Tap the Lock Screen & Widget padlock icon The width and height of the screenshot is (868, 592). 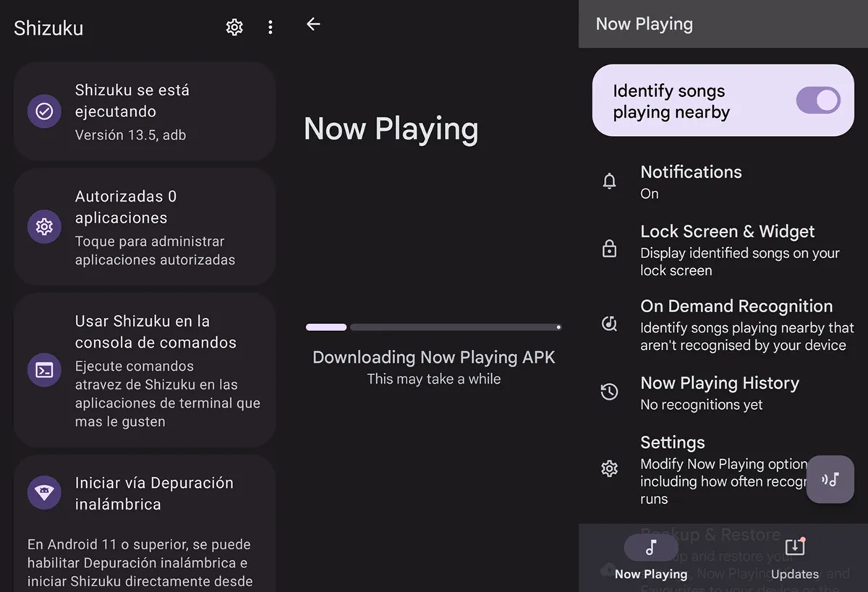tap(610, 249)
